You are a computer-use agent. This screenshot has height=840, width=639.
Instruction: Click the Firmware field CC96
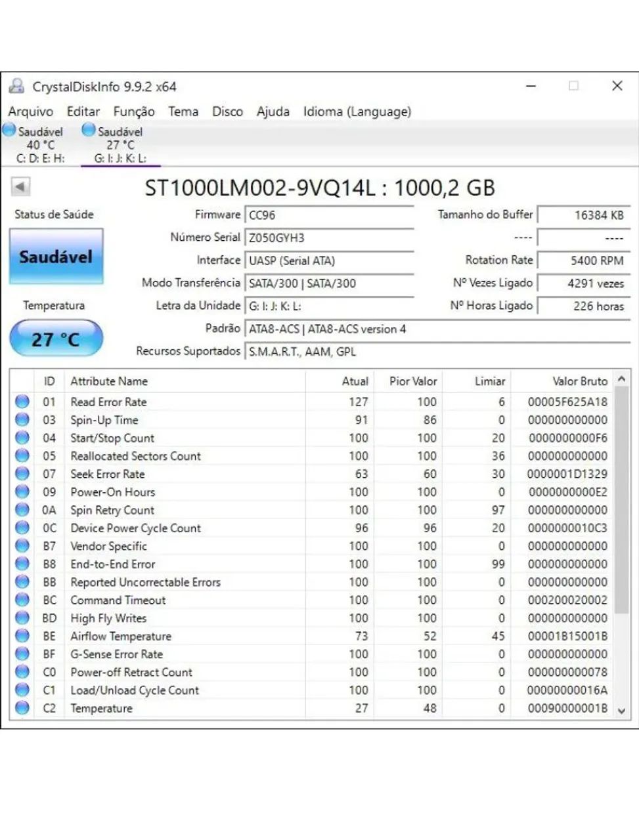point(329,215)
